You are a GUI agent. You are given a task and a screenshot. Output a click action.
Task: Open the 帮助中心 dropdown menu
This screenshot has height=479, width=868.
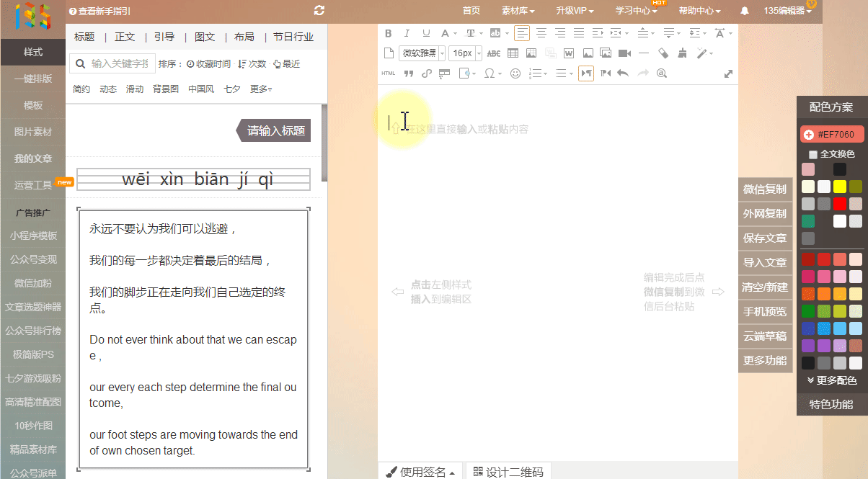click(x=700, y=11)
